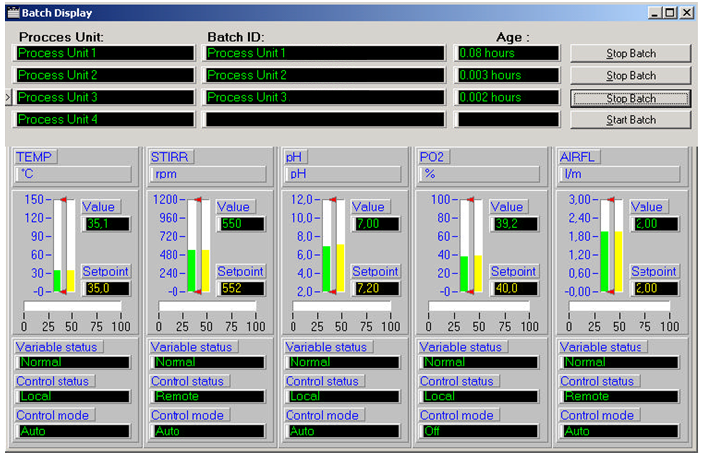Image resolution: width=702 pixels, height=456 pixels.
Task: Click the TEMP Control status field Local
Action: click(x=73, y=396)
